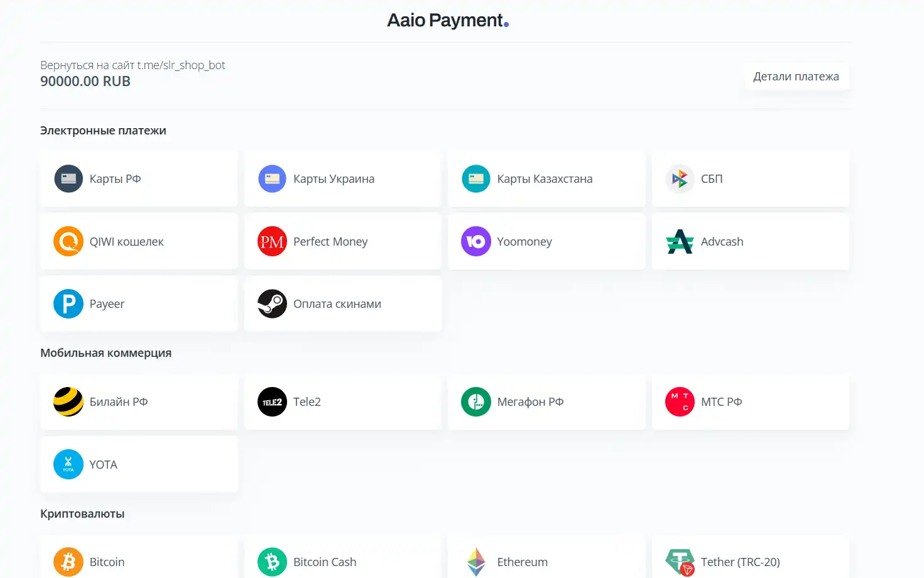Click the Advcash logo icon
924x578 pixels.
pyautogui.click(x=680, y=241)
